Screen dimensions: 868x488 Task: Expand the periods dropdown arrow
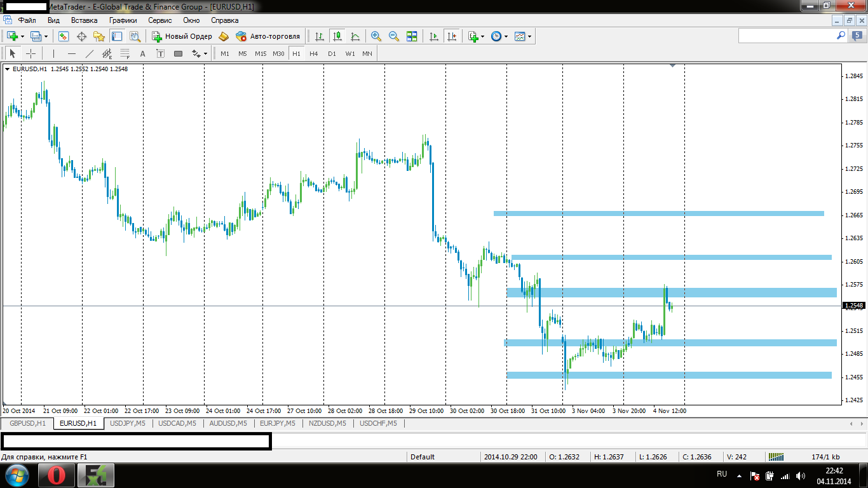click(x=506, y=37)
